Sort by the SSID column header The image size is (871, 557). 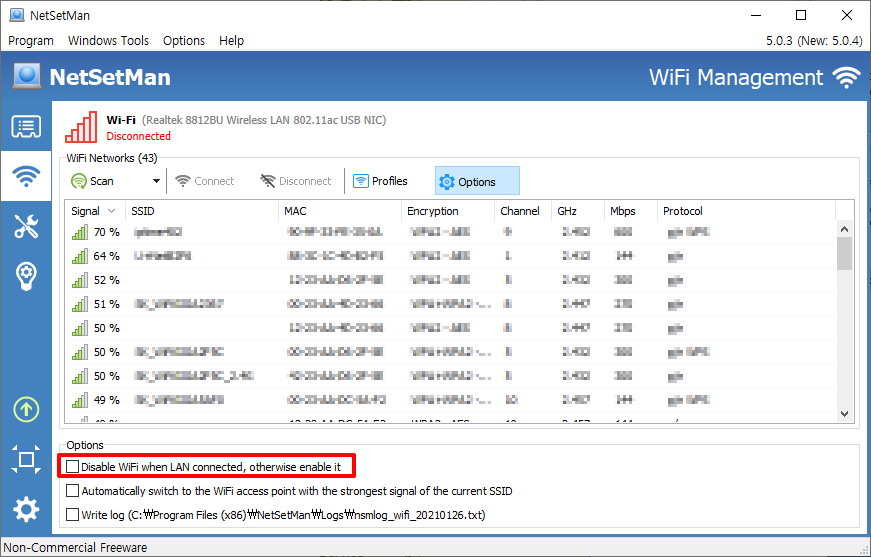click(202, 211)
